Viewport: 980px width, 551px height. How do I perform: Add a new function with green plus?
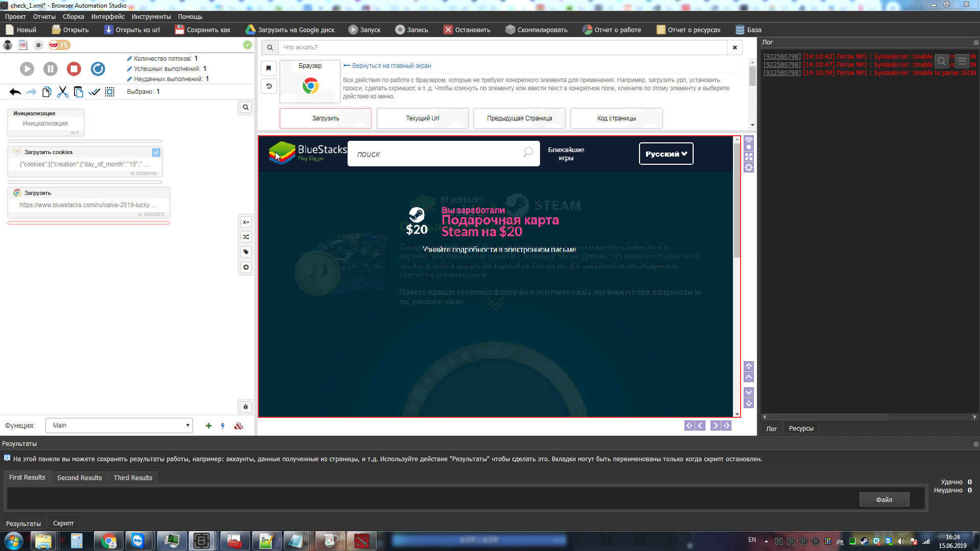(x=208, y=426)
